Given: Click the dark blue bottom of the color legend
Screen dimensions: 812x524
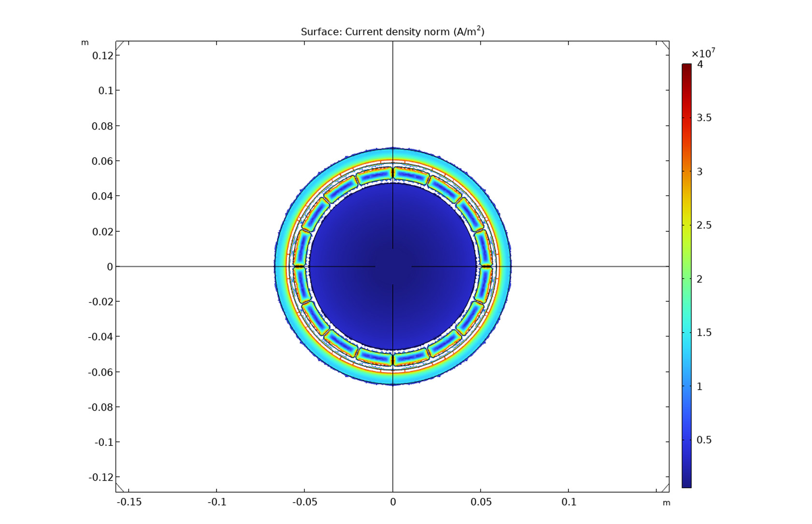Looking at the screenshot, I should (x=686, y=484).
